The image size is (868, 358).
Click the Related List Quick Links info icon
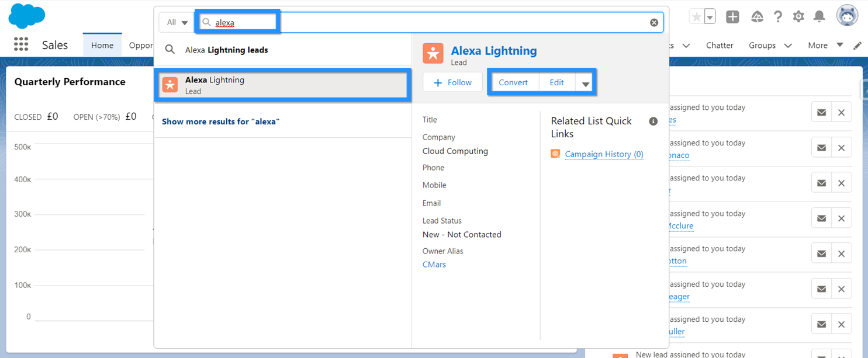(x=653, y=121)
